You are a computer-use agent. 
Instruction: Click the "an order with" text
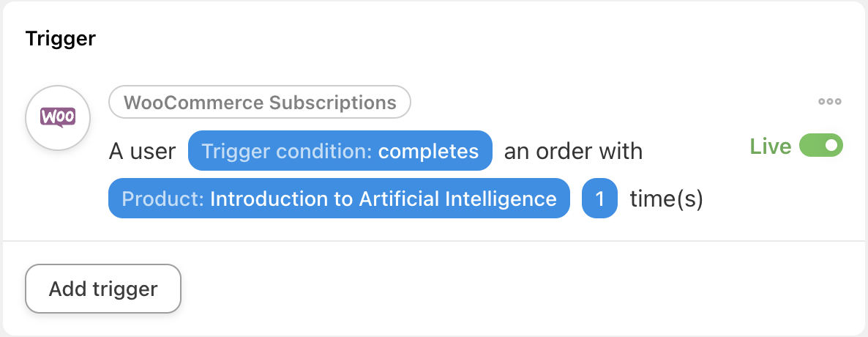(573, 151)
